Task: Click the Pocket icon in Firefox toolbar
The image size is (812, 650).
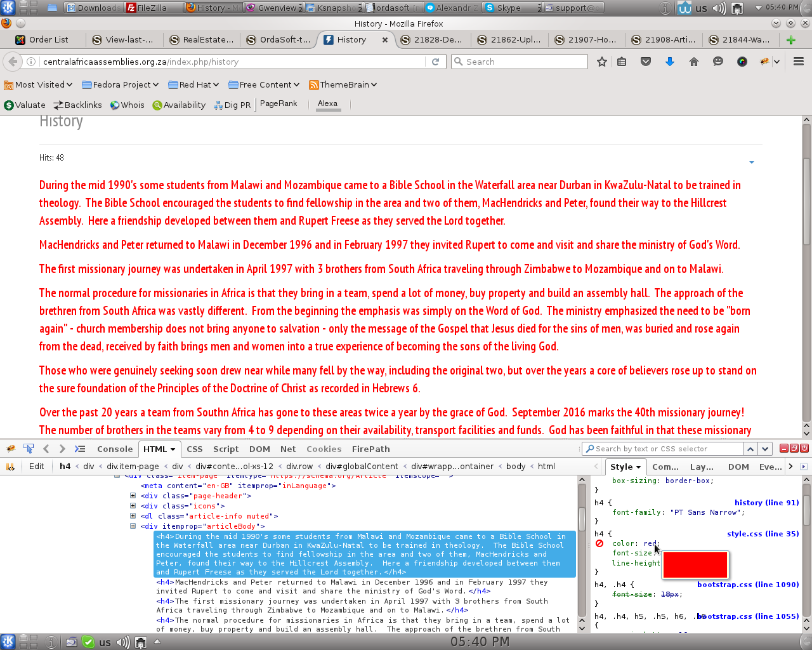Action: pyautogui.click(x=646, y=62)
